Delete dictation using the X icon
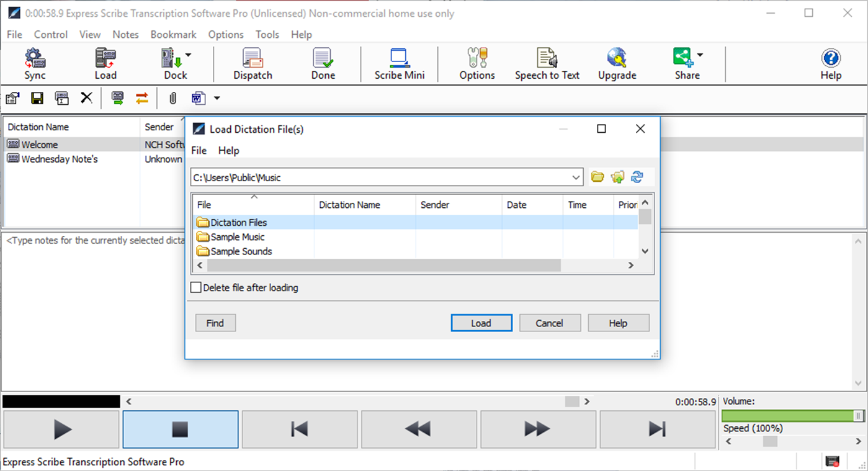Viewport: 868px width, 471px height. [x=86, y=97]
